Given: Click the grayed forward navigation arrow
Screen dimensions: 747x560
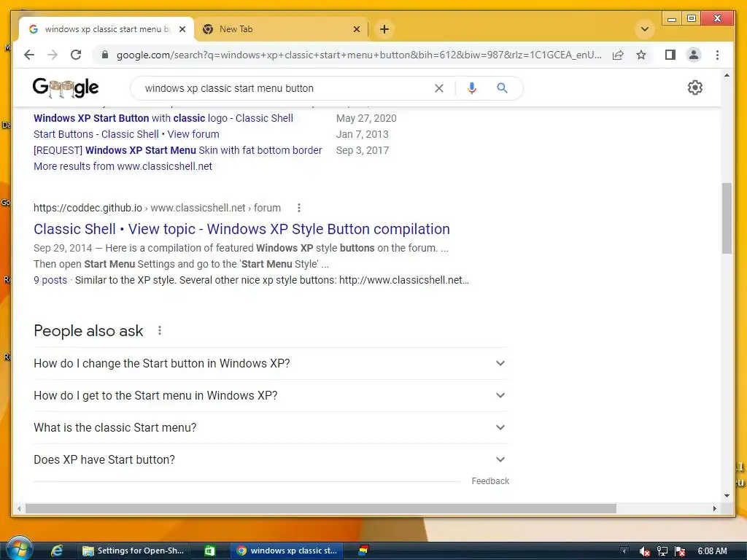Looking at the screenshot, I should coord(53,55).
